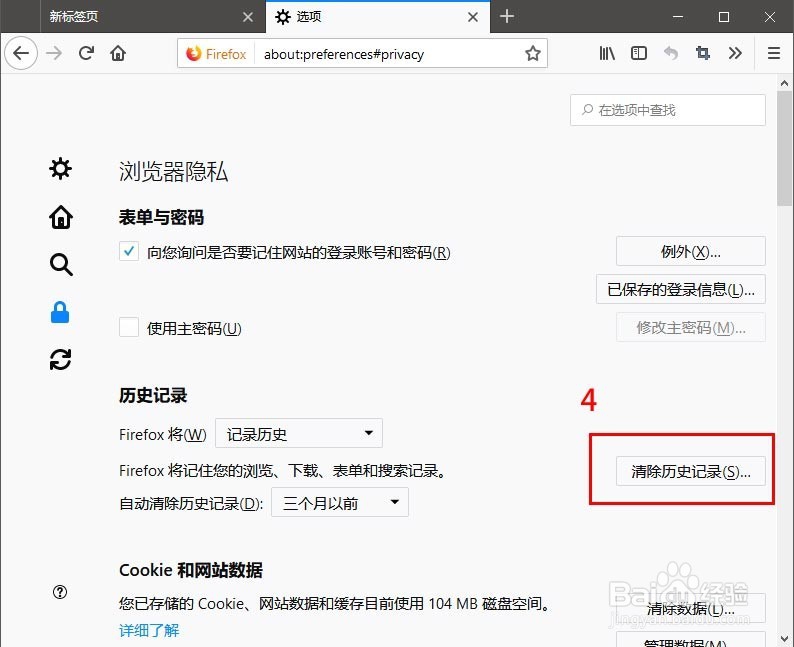Click text Firefox 将记住您的浏览、下载、表单和搜索记录。
This screenshot has width=794, height=647.
coord(283,471)
